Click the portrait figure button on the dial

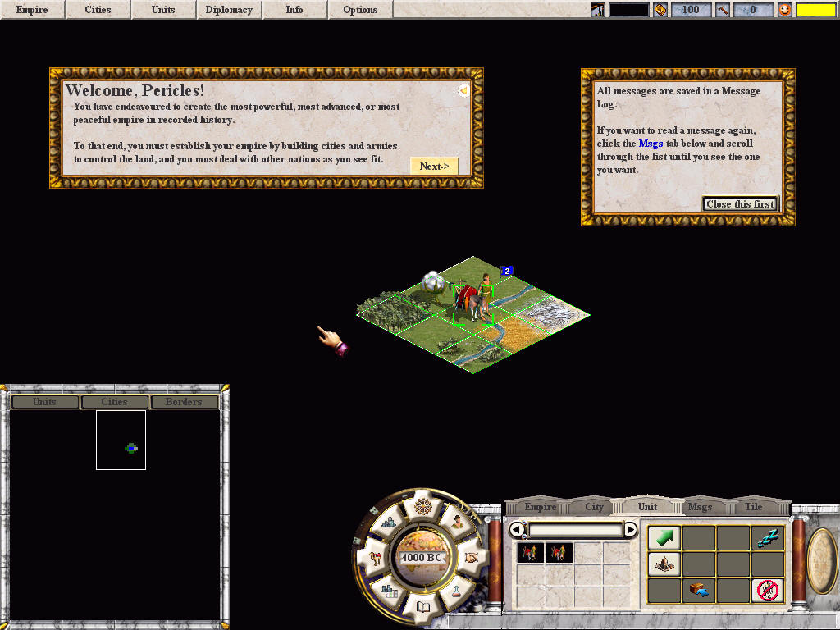point(457,521)
